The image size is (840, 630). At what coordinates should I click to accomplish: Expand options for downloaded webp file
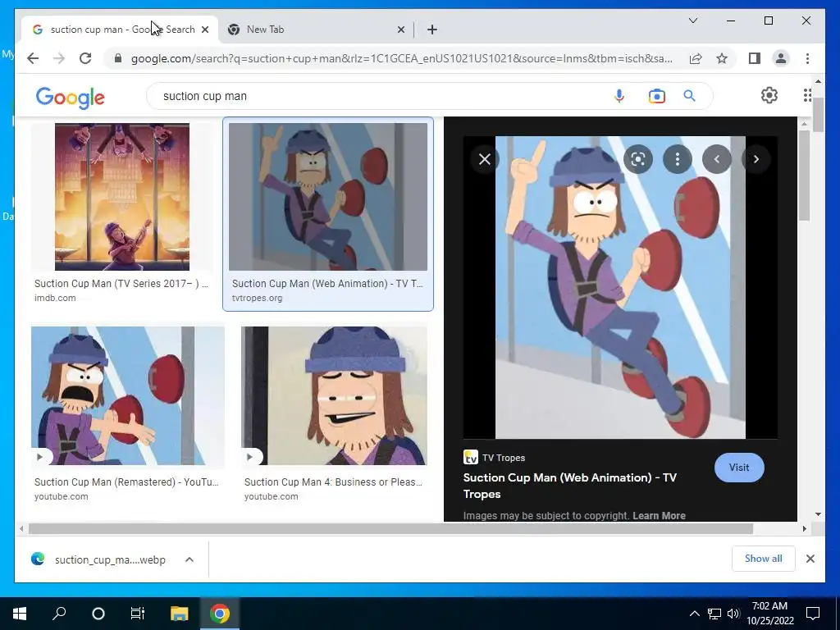point(189,559)
